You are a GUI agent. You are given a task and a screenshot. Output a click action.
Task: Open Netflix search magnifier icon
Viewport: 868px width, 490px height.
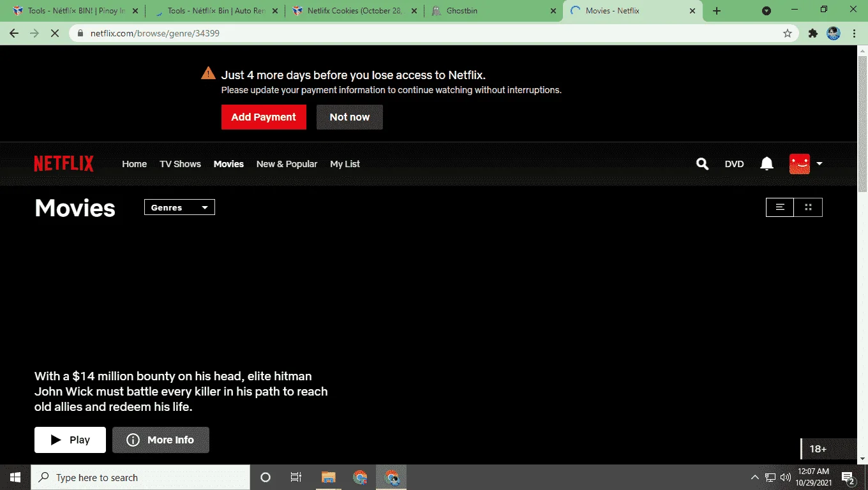pos(702,164)
